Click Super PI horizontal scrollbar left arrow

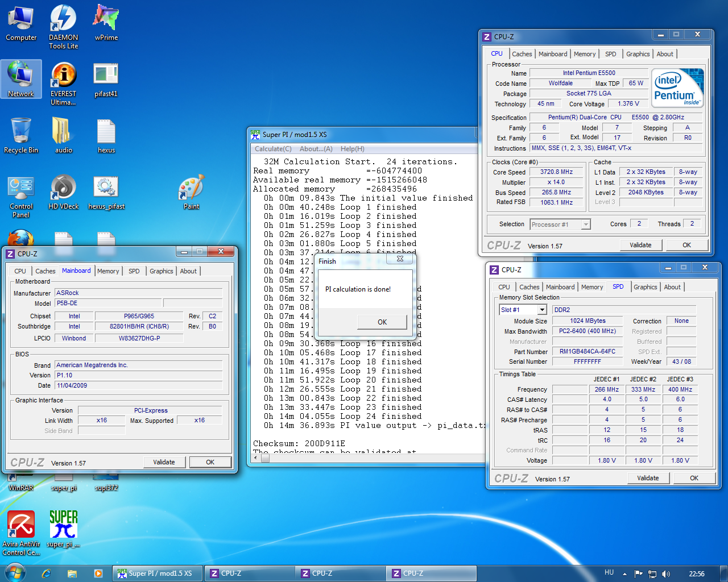pos(255,458)
